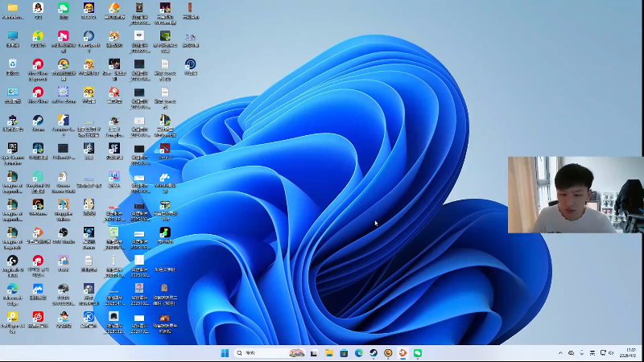Expand the hidden system tray icons chevron

560,353
